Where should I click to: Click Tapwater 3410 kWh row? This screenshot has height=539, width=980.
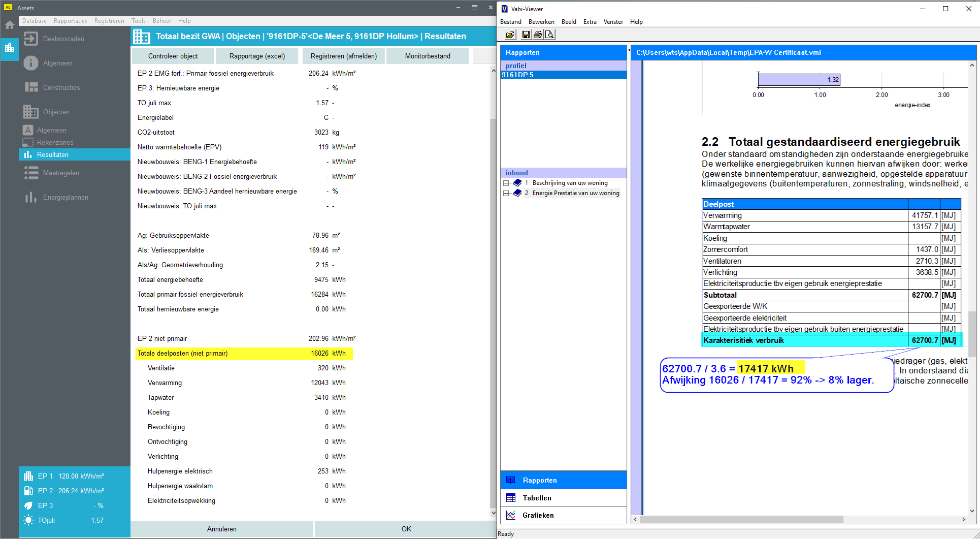246,397
